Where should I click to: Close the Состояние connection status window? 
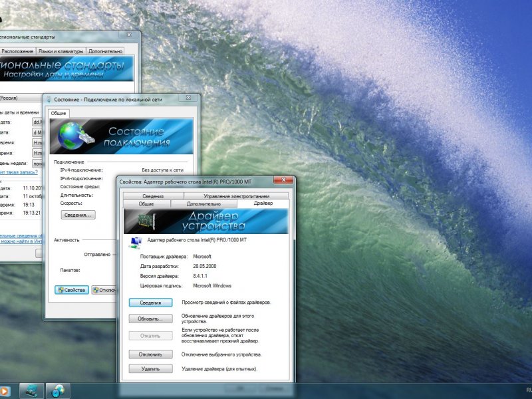pos(188,98)
